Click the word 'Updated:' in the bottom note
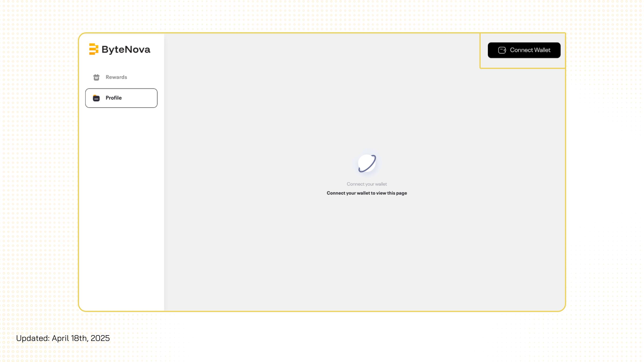The width and height of the screenshot is (644, 362). click(33, 338)
